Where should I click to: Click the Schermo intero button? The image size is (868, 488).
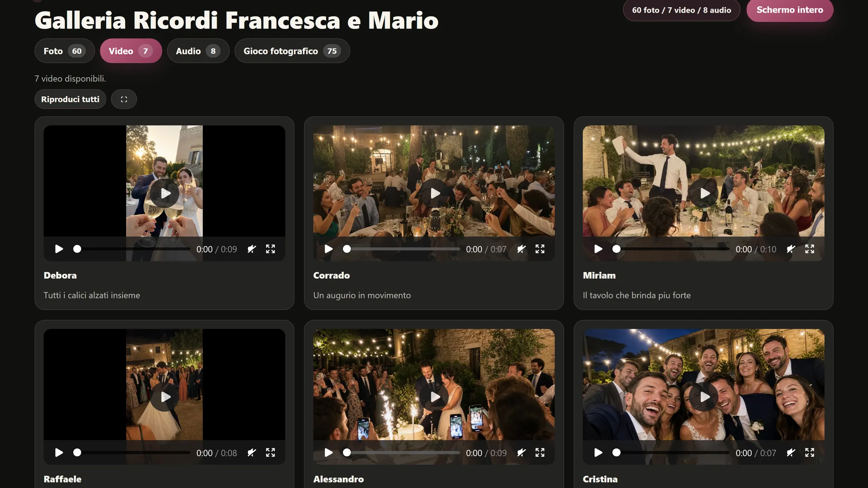789,10
